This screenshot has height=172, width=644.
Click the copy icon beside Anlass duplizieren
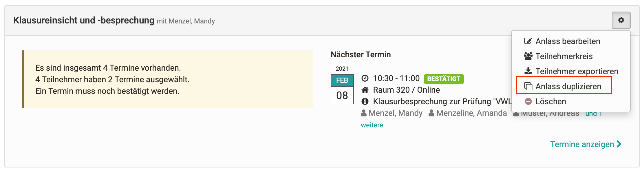[528, 86]
